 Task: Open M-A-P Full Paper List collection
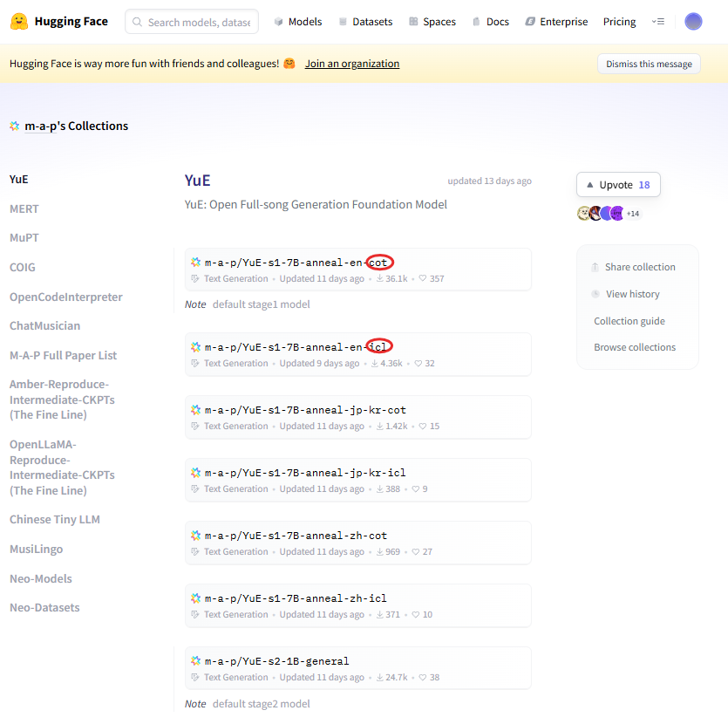[x=63, y=356]
